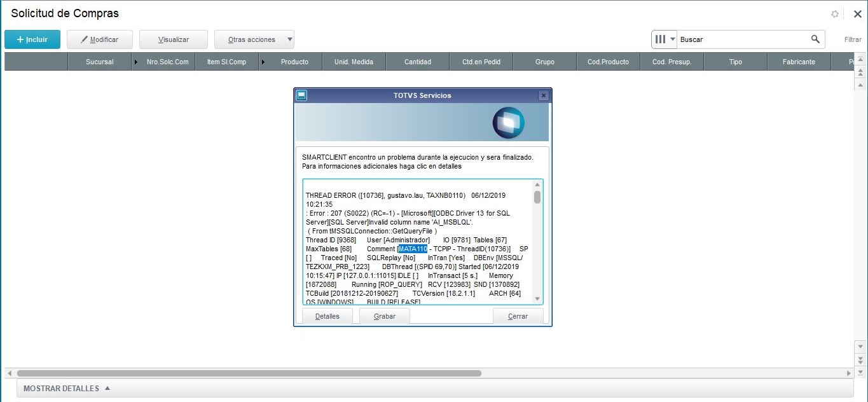
Task: Click the Grabar button in error dialog
Action: (385, 316)
